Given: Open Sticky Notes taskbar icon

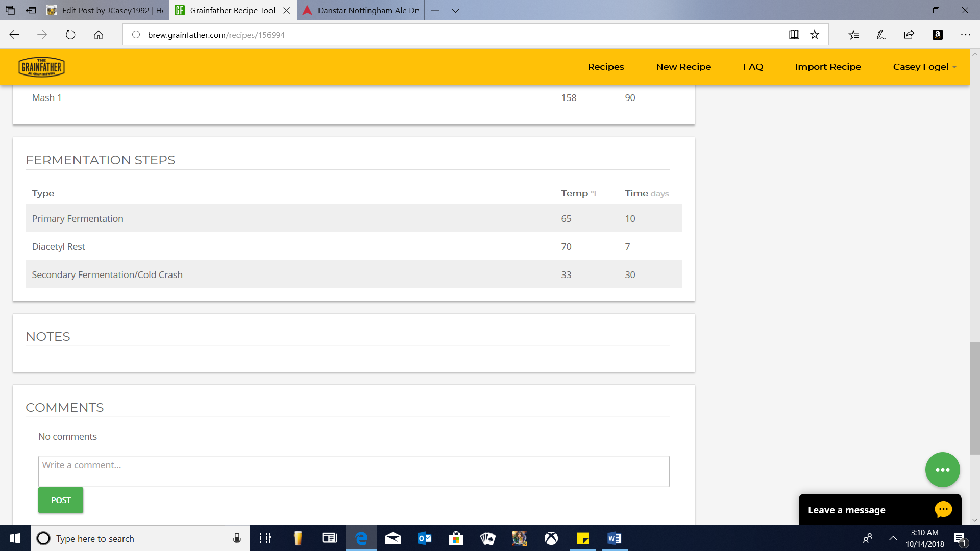Looking at the screenshot, I should point(583,538).
